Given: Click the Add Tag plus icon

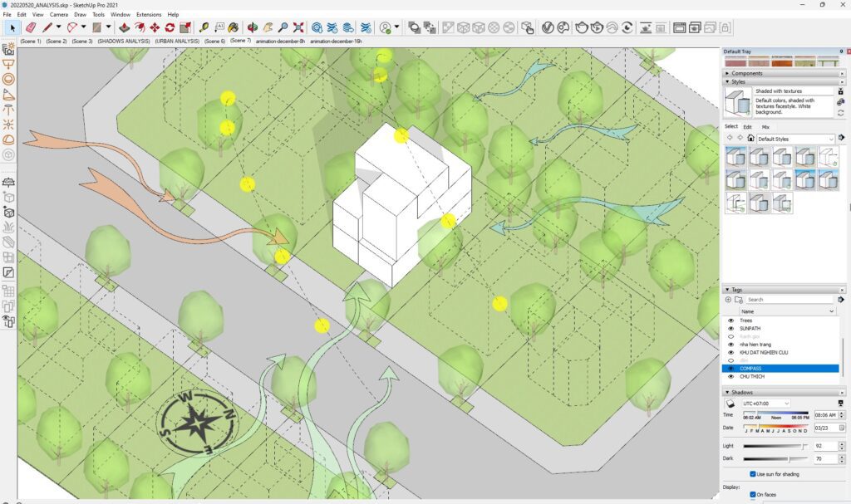Looking at the screenshot, I should [x=729, y=300].
